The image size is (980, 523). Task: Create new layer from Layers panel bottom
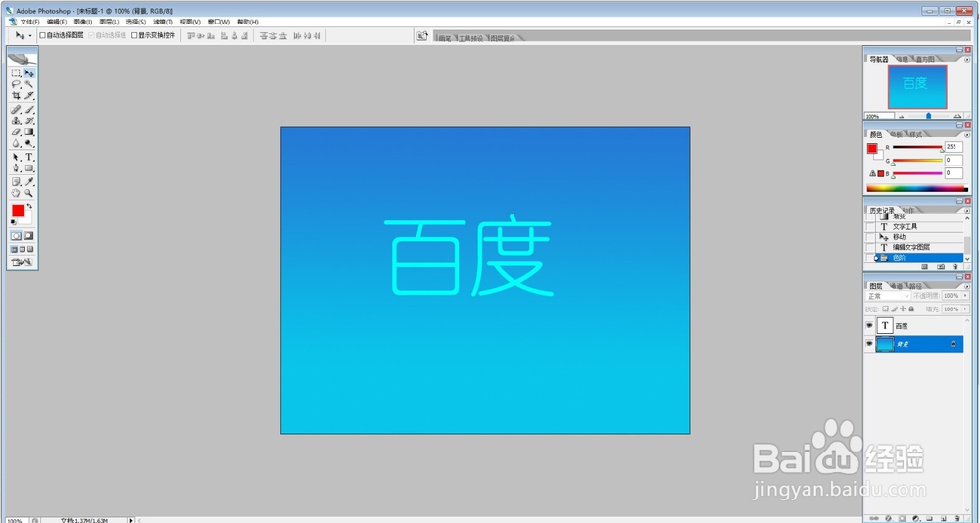click(x=943, y=518)
